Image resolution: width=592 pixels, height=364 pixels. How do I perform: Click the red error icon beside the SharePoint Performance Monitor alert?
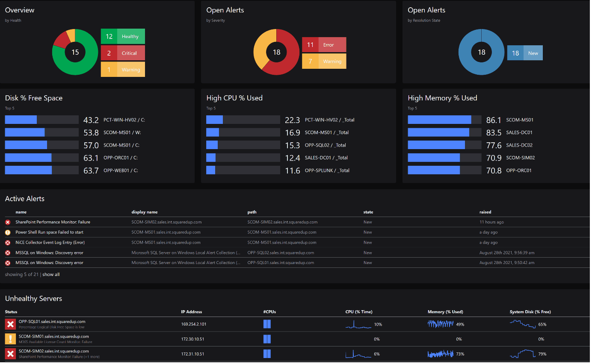[x=8, y=222]
